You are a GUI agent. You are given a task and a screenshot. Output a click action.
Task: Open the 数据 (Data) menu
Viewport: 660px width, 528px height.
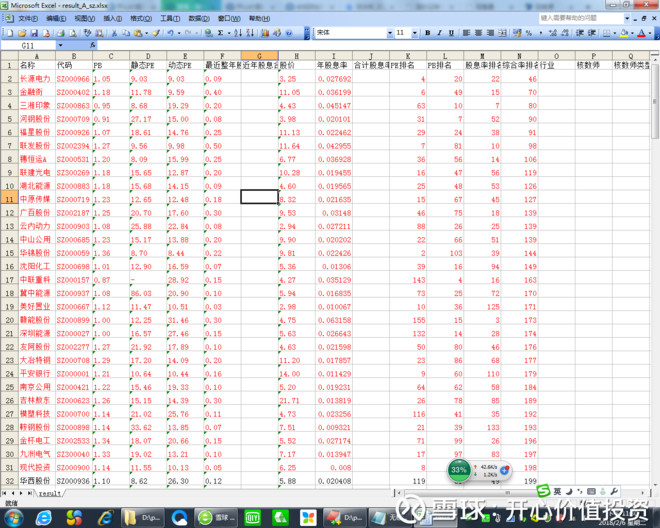pyautogui.click(x=200, y=18)
